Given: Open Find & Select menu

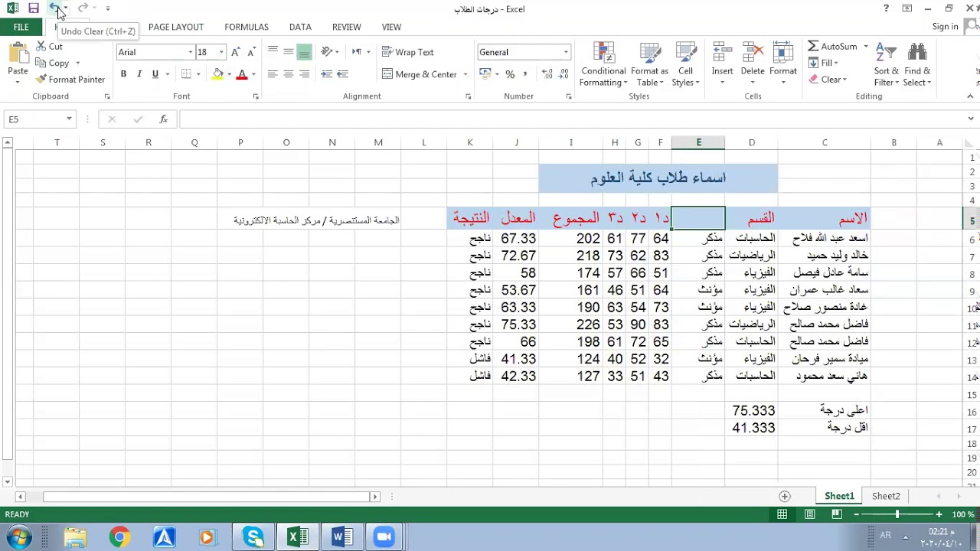Looking at the screenshot, I should coord(917,64).
